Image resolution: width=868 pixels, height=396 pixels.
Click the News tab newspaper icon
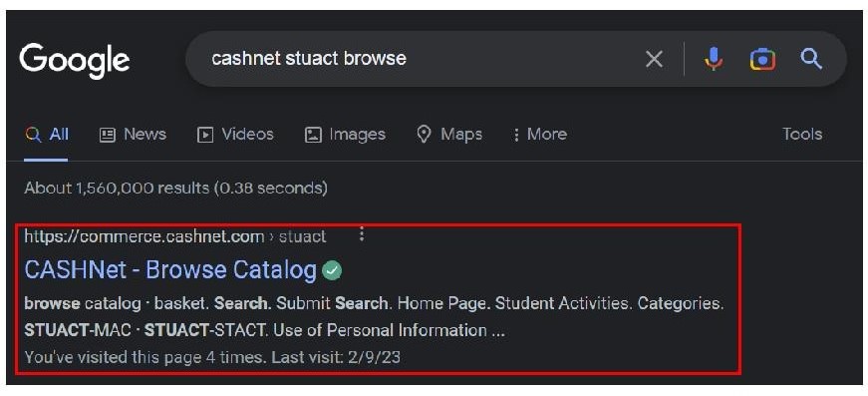coord(107,135)
